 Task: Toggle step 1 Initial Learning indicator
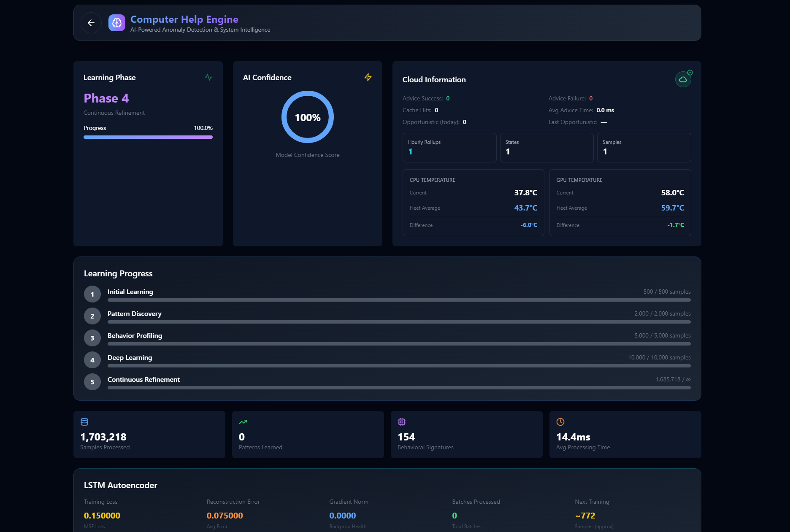[92, 294]
